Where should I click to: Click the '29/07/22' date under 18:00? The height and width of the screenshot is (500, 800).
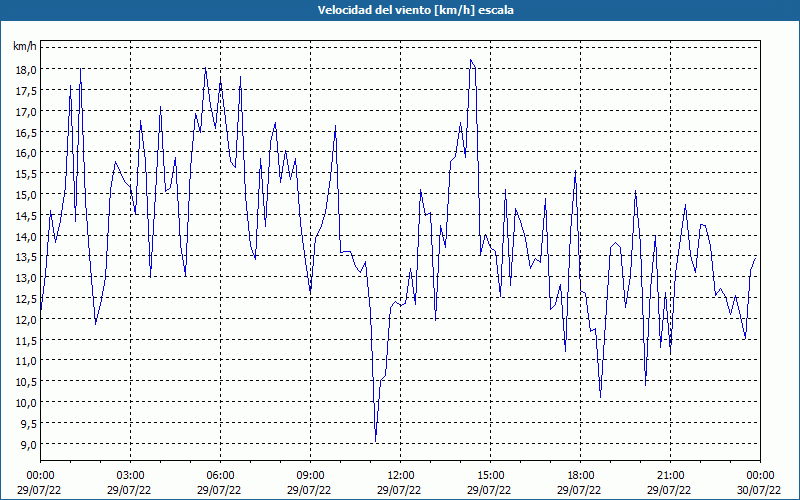(x=579, y=490)
